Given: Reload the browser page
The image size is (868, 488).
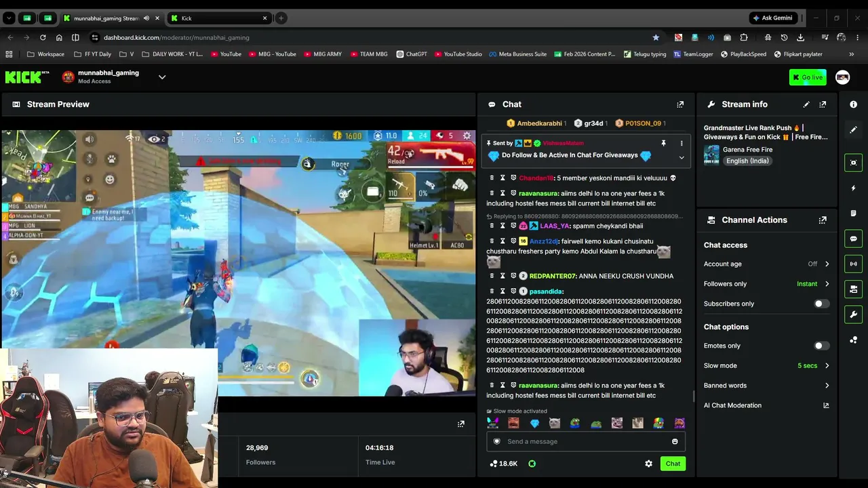Looking at the screenshot, I should click(x=43, y=37).
